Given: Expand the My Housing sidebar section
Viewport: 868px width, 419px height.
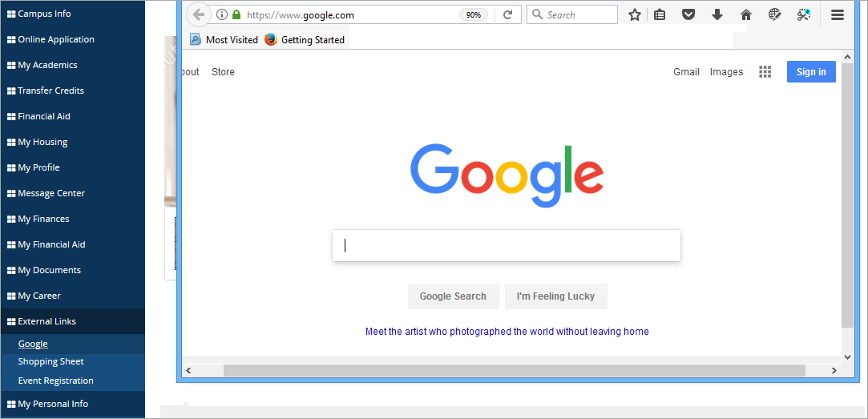Looking at the screenshot, I should tap(72, 142).
